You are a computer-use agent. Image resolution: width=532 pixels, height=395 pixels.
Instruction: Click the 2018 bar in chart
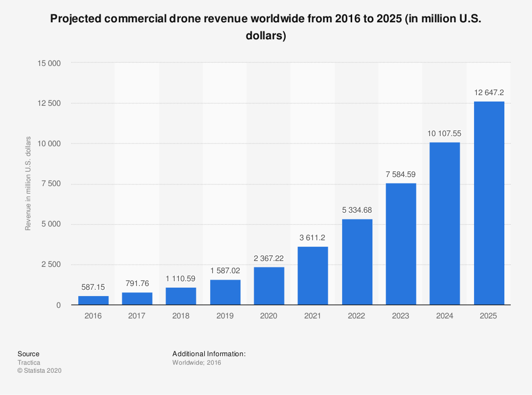(181, 296)
